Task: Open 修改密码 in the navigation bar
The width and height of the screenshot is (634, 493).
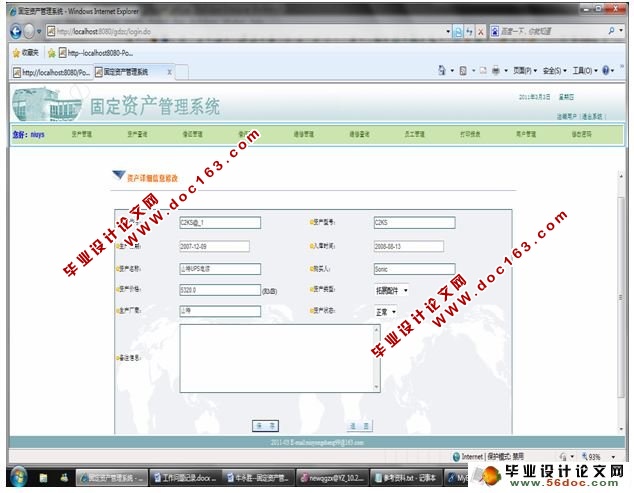Action: tap(581, 134)
